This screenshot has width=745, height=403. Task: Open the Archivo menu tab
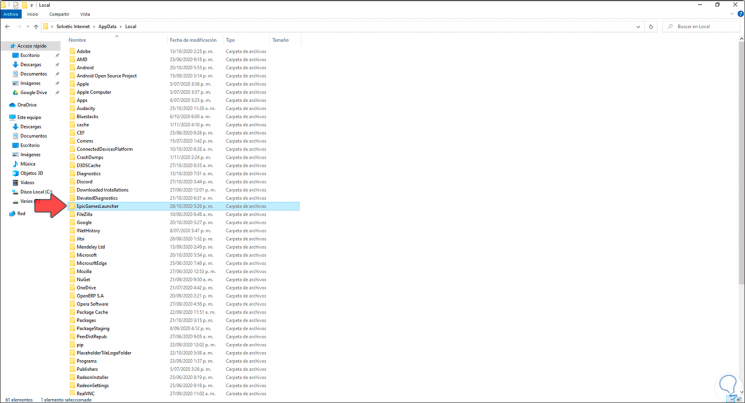[x=10, y=14]
